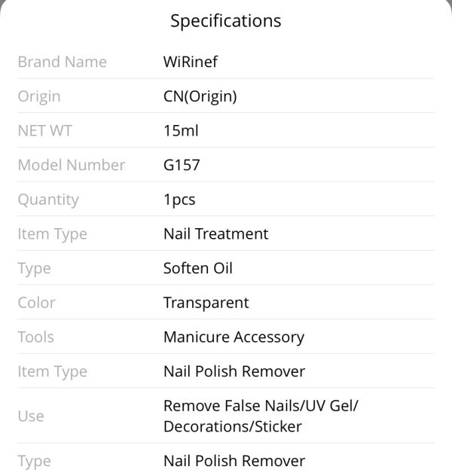Screen dimensions: 452x476
Task: Click the Quantity label
Action: 48,200
